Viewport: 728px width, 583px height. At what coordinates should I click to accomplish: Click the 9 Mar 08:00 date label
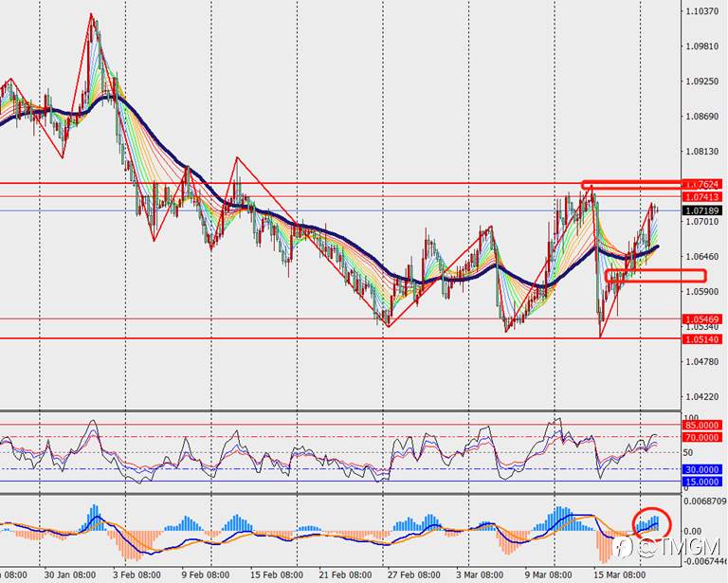click(548, 574)
